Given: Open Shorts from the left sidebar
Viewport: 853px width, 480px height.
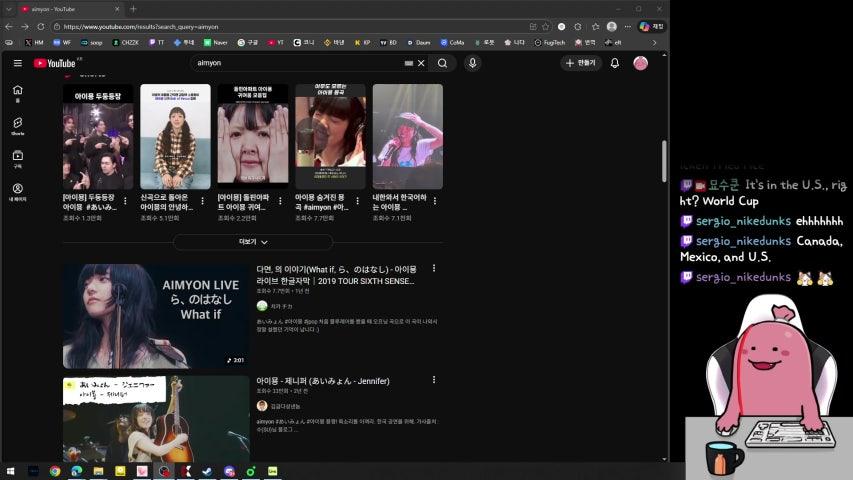Looking at the screenshot, I should point(17,125).
